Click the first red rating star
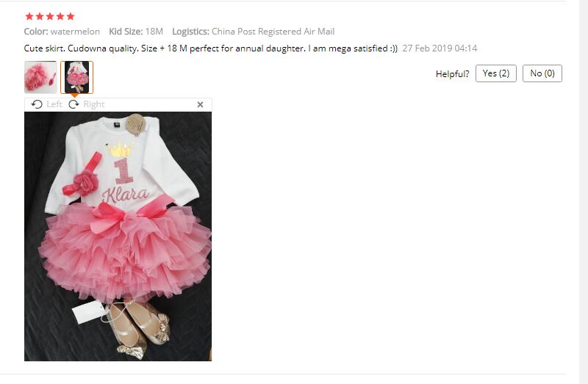 [x=29, y=16]
